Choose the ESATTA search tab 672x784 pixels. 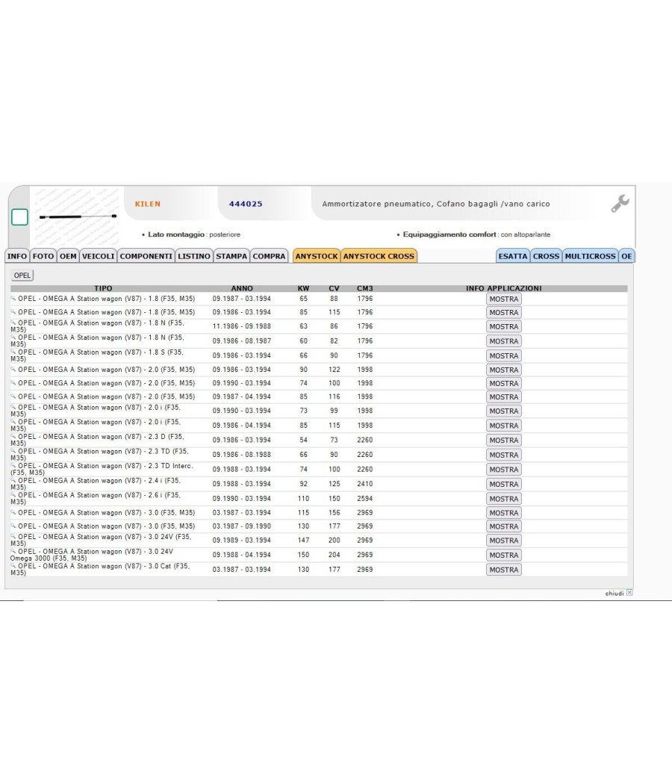coord(513,256)
